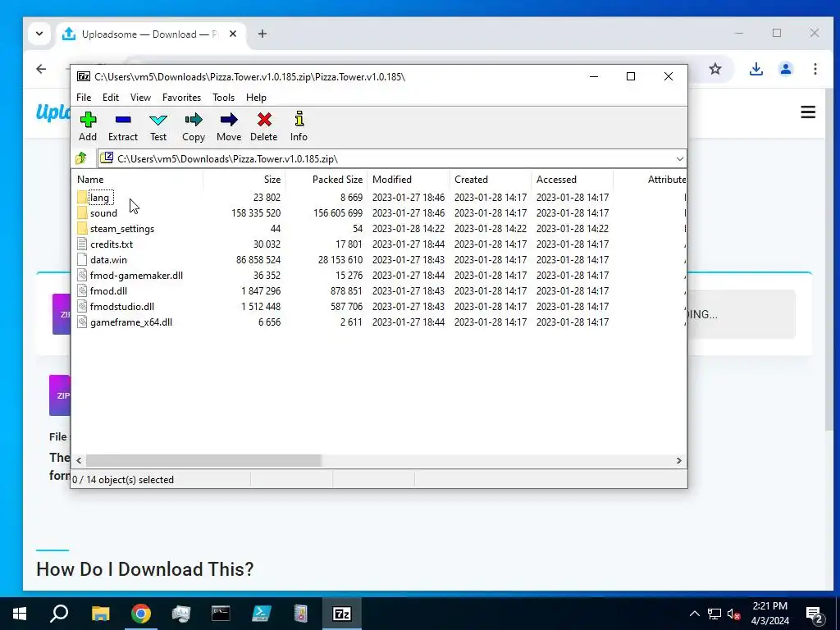
Task: Sort by the Created column header
Action: (491, 180)
